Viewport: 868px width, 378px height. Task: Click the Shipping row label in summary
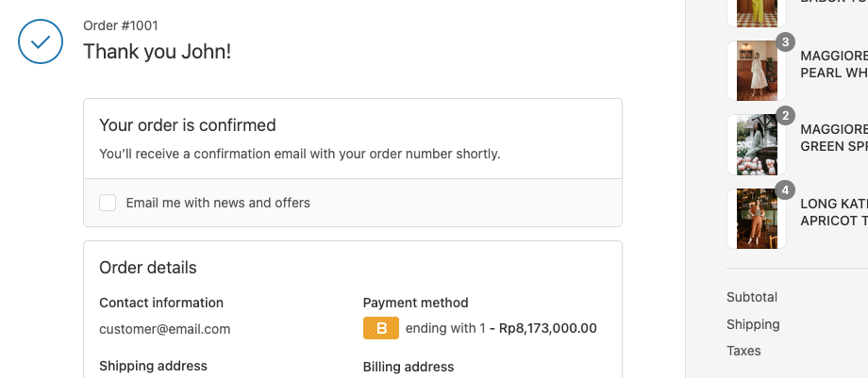click(x=753, y=324)
